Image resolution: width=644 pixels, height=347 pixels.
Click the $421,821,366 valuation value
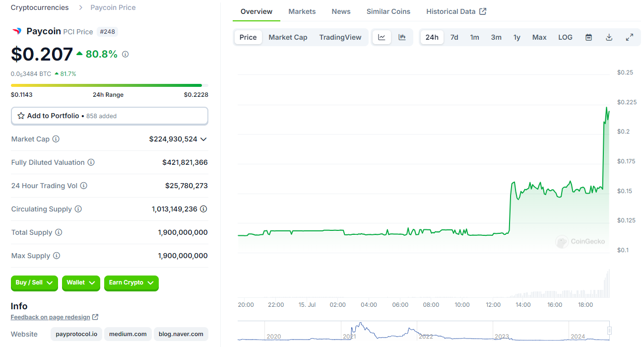(185, 162)
